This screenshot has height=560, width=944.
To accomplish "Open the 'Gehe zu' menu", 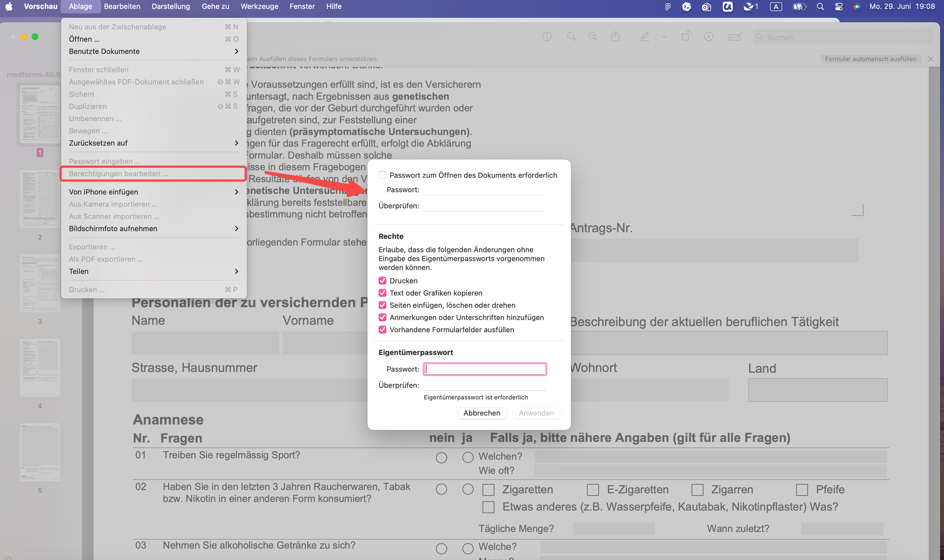I will pyautogui.click(x=215, y=6).
